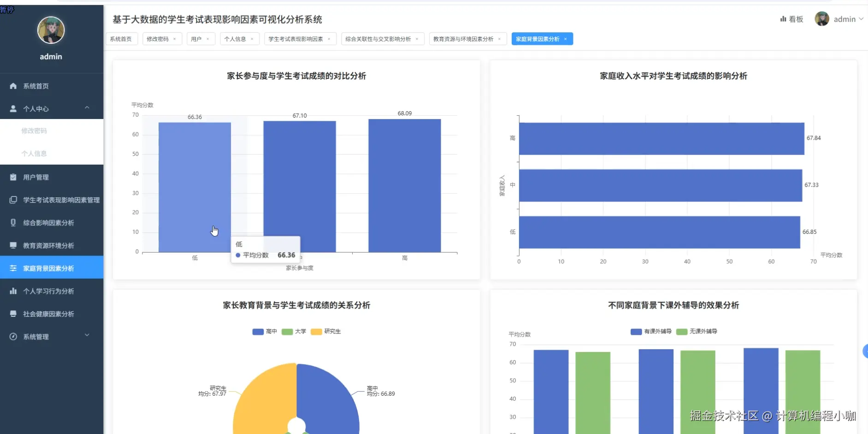Open 个人信息 submenu item
The width and height of the screenshot is (868, 434).
tap(52, 154)
